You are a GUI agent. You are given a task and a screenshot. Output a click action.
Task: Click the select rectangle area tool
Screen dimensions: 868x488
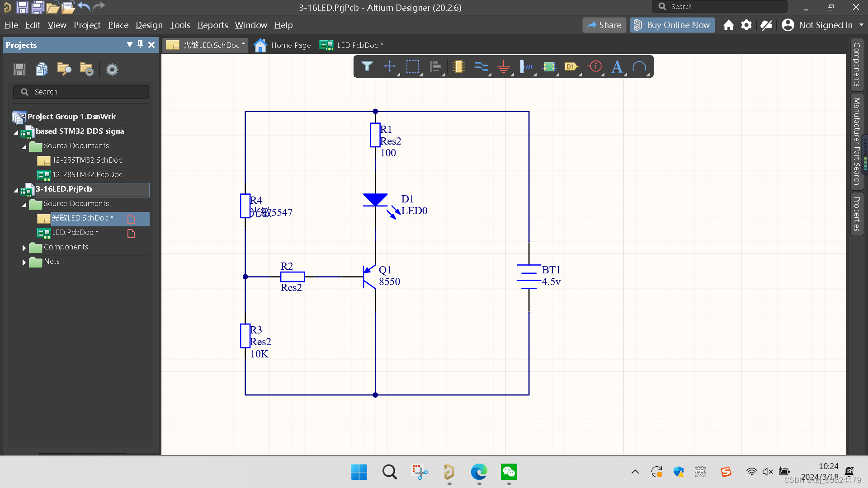tap(412, 67)
